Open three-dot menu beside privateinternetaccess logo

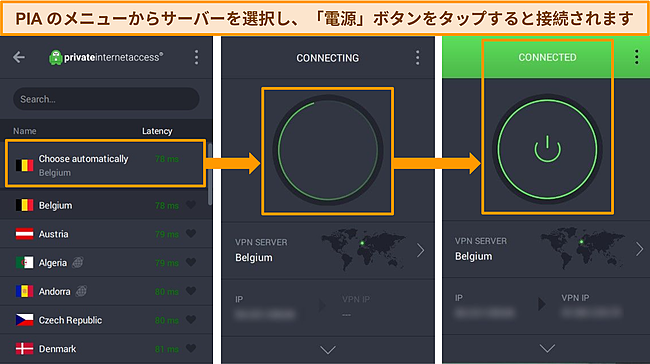click(196, 57)
